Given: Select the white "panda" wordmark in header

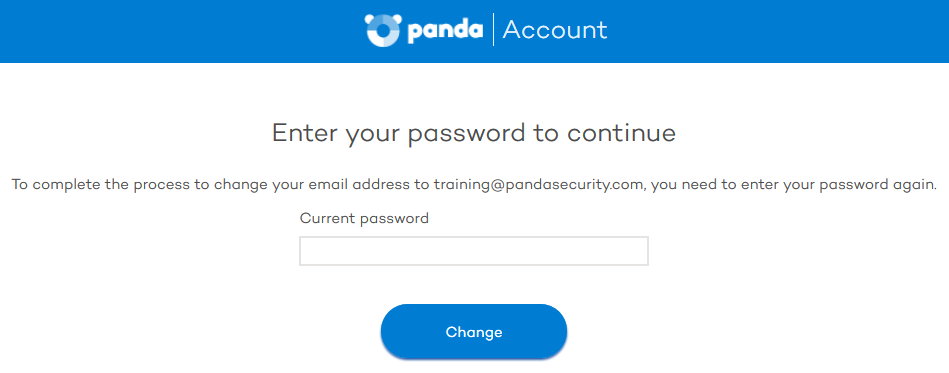Looking at the screenshot, I should coord(445,31).
